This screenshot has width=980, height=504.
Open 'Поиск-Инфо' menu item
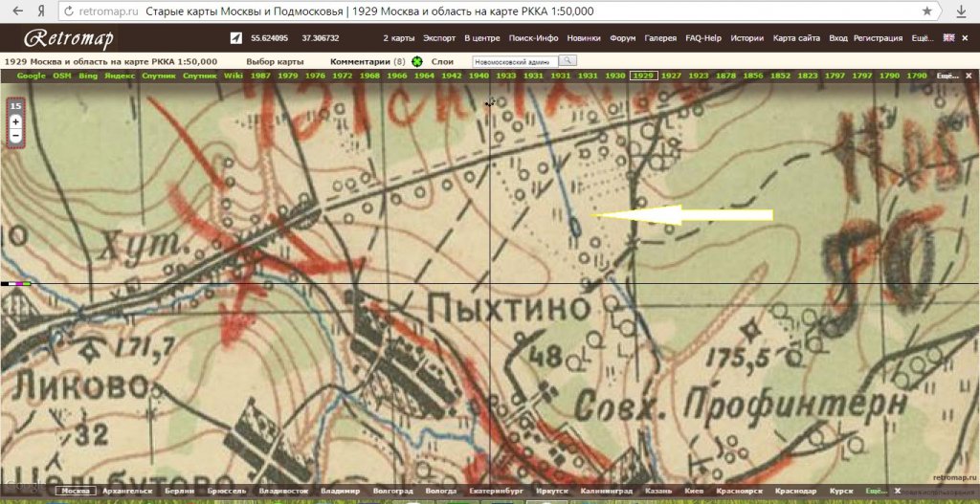pyautogui.click(x=534, y=38)
